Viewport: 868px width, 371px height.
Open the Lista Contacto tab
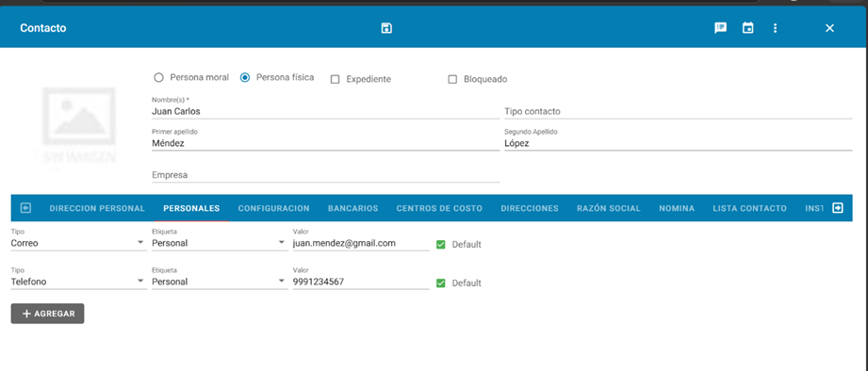coord(749,208)
